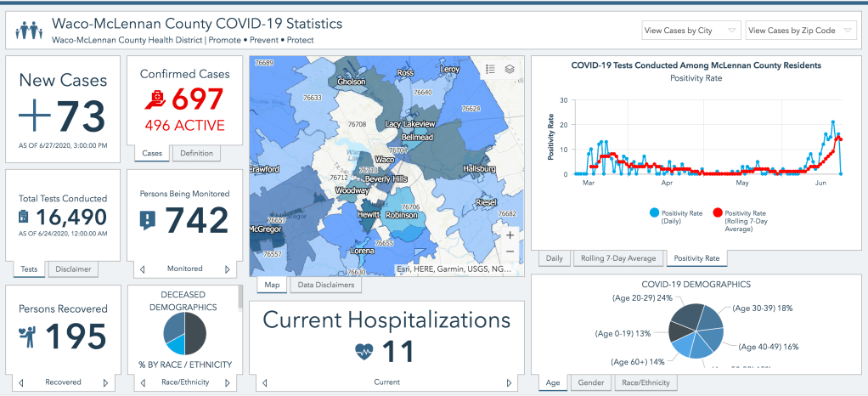The image size is (868, 396).
Task: Switch to the Data Disclaimers tab
Action: 325,286
